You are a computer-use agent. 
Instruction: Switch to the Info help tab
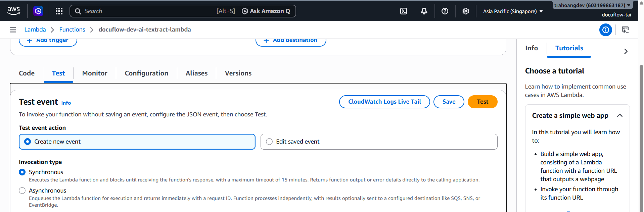point(532,48)
